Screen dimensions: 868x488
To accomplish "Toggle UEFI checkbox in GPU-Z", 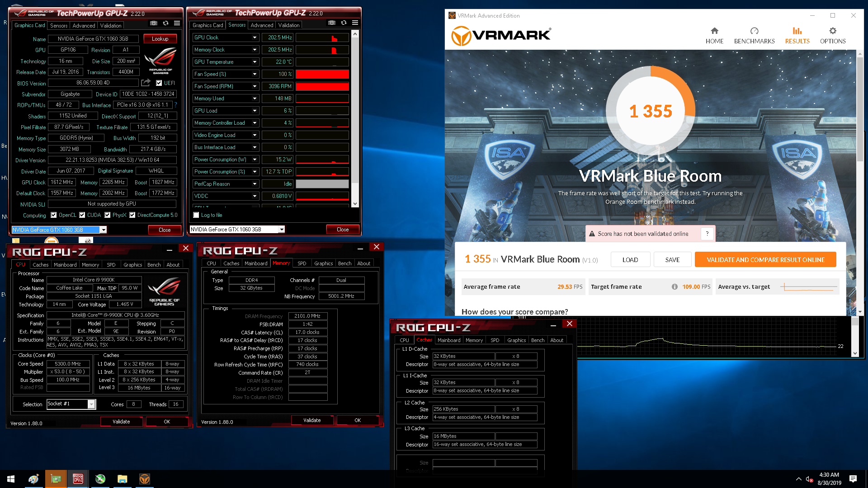I will tap(159, 83).
